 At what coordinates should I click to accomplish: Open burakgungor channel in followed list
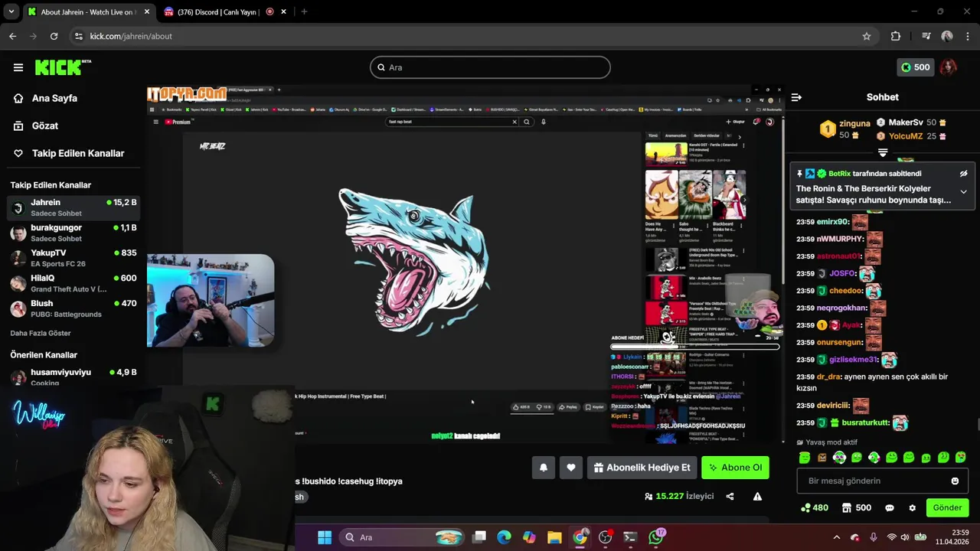click(x=73, y=233)
